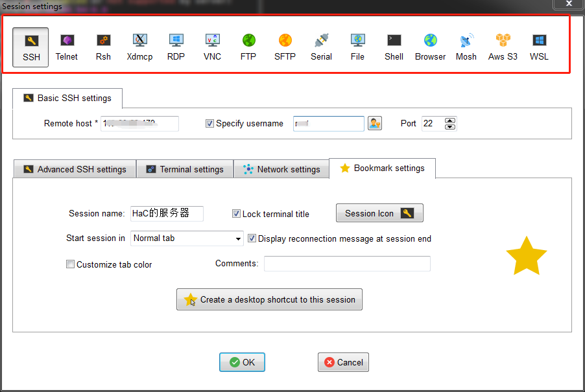
Task: Toggle Lock terminal title checkbox
Action: click(x=236, y=214)
